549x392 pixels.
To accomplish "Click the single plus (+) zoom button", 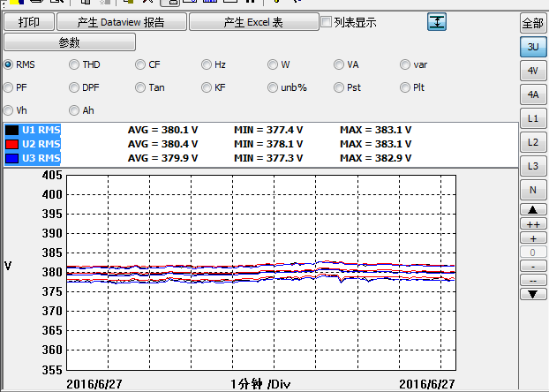I will point(532,238).
